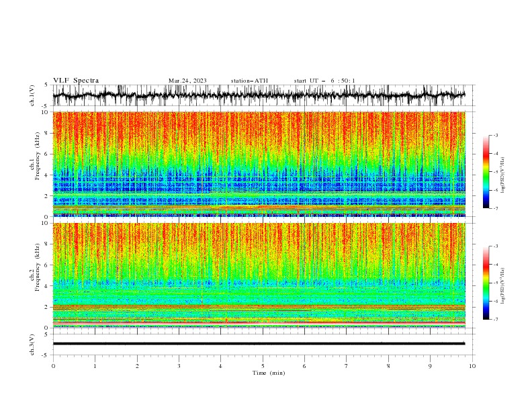Click time axis tick label "4"
The height and width of the screenshot is (411, 532).
221,366
